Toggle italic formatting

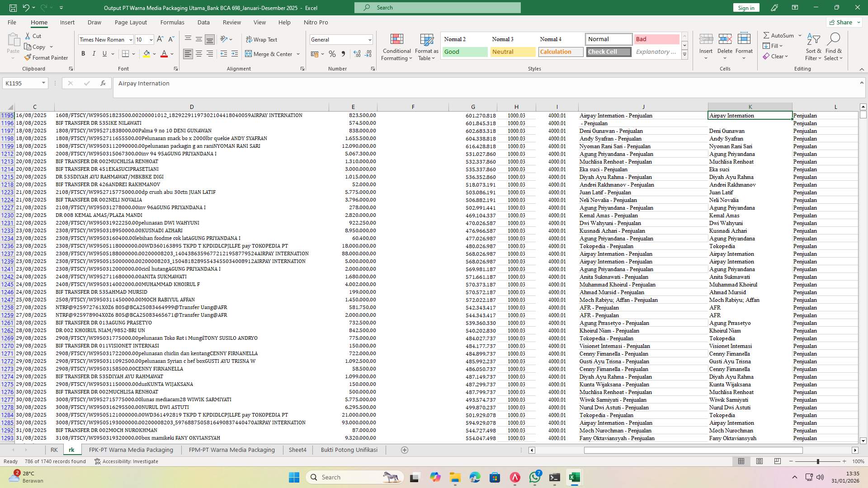tap(94, 53)
